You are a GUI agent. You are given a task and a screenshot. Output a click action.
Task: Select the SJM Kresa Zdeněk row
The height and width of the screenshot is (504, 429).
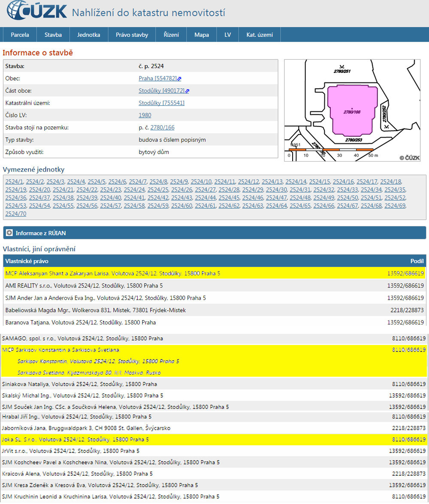tap(214, 485)
